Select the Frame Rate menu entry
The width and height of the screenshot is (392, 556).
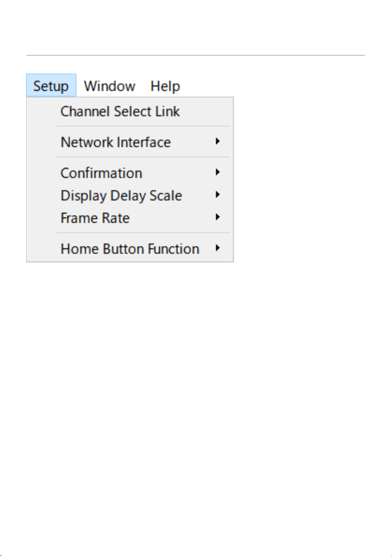(130, 218)
